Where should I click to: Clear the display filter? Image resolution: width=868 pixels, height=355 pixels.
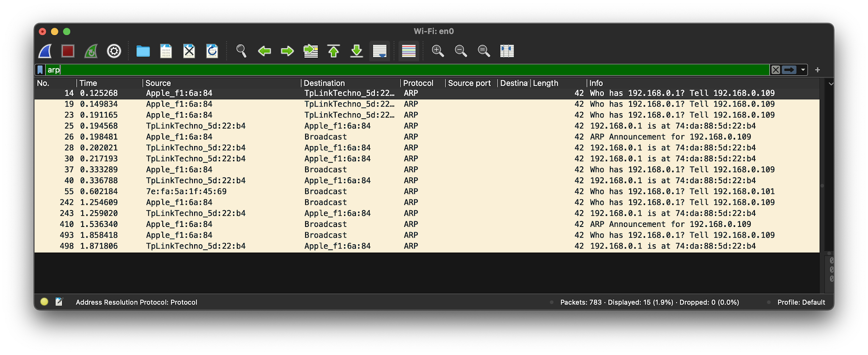tap(776, 70)
